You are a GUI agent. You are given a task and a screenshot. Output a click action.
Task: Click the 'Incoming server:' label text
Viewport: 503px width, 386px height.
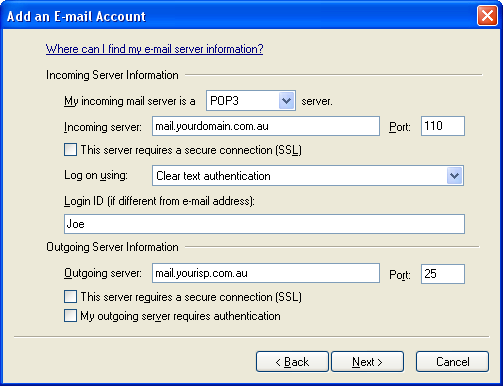click(x=103, y=127)
